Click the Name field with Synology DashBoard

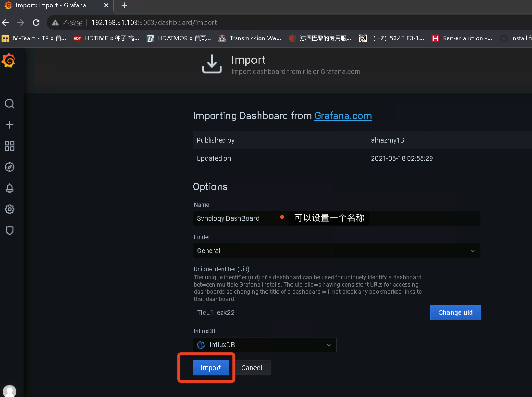pyautogui.click(x=337, y=218)
